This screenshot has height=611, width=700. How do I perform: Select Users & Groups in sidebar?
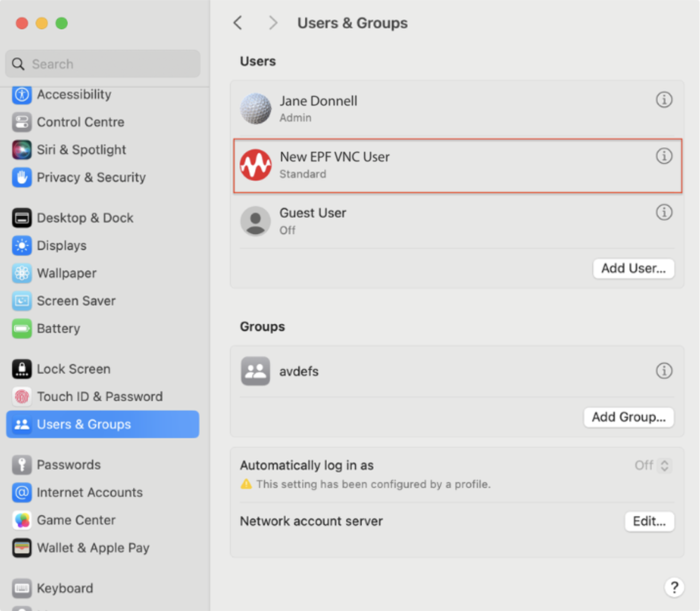click(x=103, y=424)
